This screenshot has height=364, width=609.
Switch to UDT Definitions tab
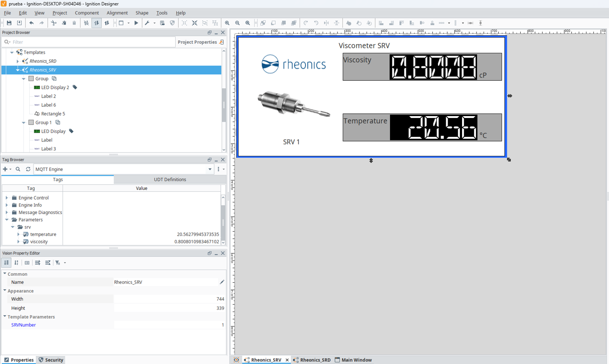170,180
